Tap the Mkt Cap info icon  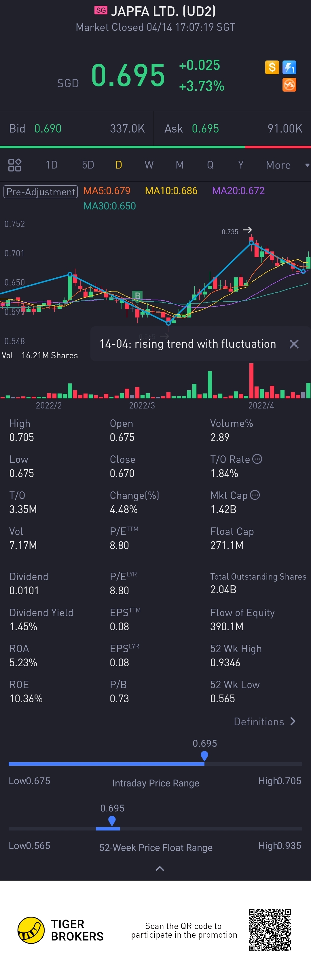(255, 495)
